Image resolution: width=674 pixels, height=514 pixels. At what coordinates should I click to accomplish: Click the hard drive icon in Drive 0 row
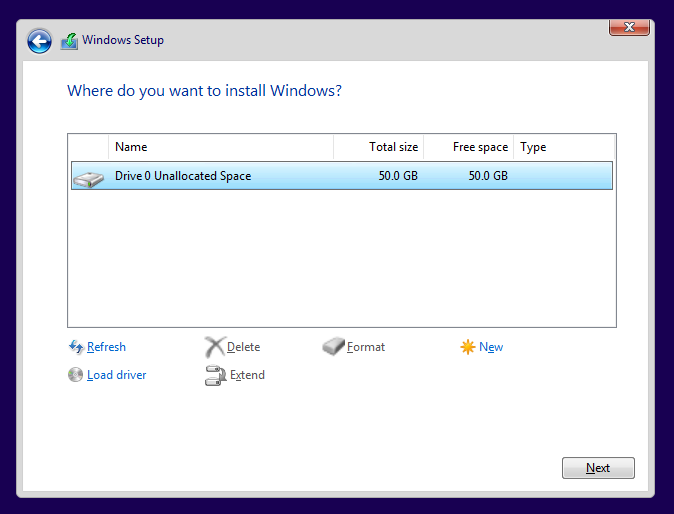tap(88, 178)
